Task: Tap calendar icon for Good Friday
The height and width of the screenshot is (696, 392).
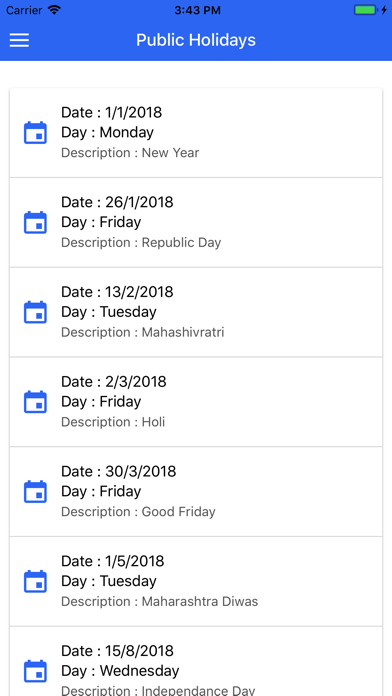Action: coord(35,491)
